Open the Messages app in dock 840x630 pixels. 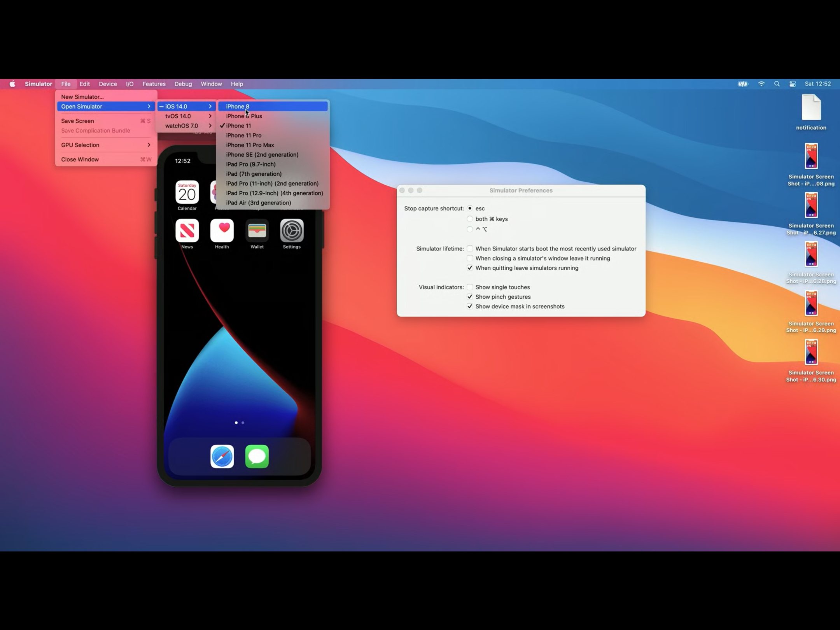coord(257,456)
